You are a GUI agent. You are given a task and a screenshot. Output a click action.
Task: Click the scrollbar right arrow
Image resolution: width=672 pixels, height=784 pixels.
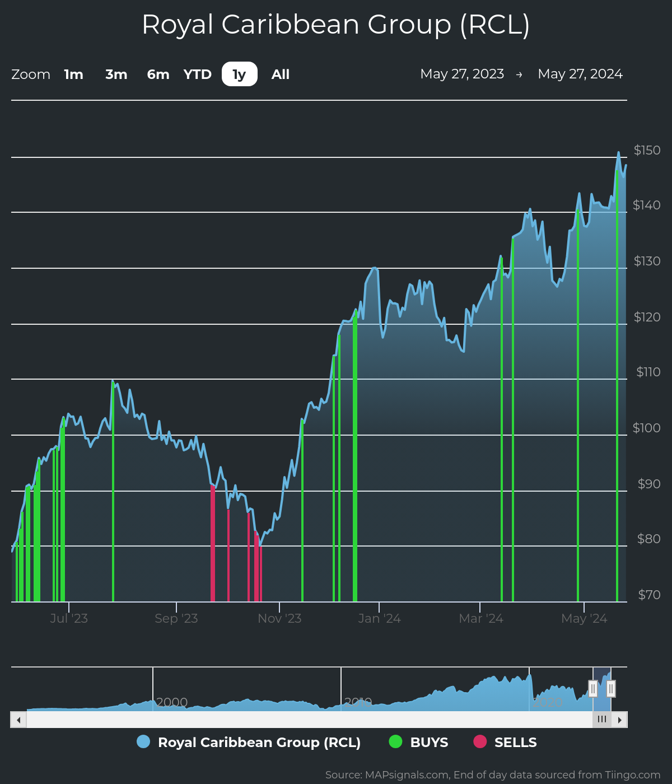[619, 720]
